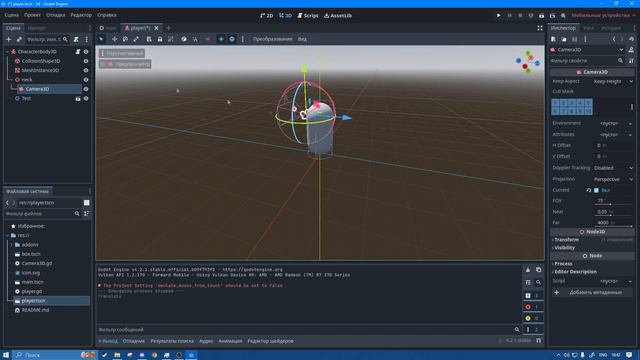The image size is (640, 360).
Task: Toggle visibility of Test node
Action: point(86,98)
